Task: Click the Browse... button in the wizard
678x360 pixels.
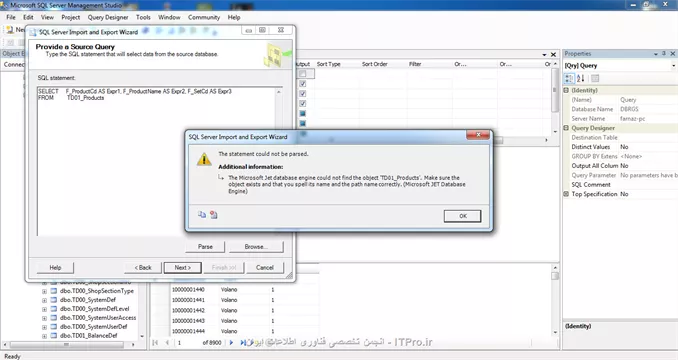Action: click(256, 247)
